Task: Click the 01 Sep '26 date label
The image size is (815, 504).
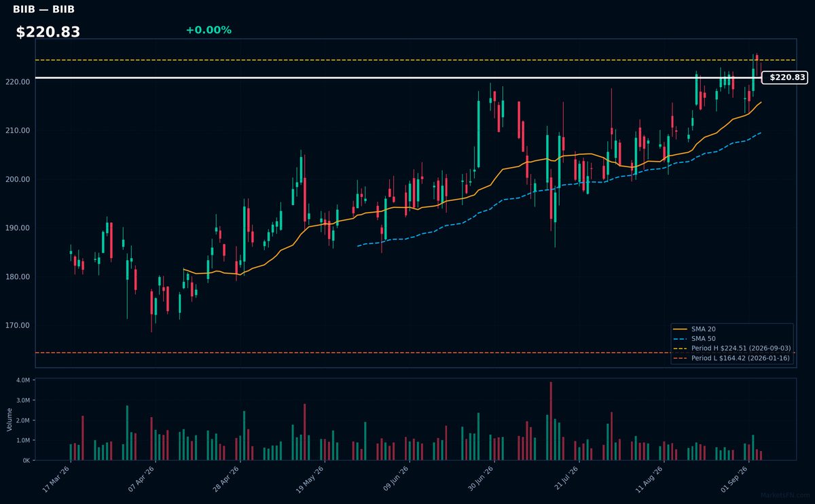Action: [x=734, y=478]
